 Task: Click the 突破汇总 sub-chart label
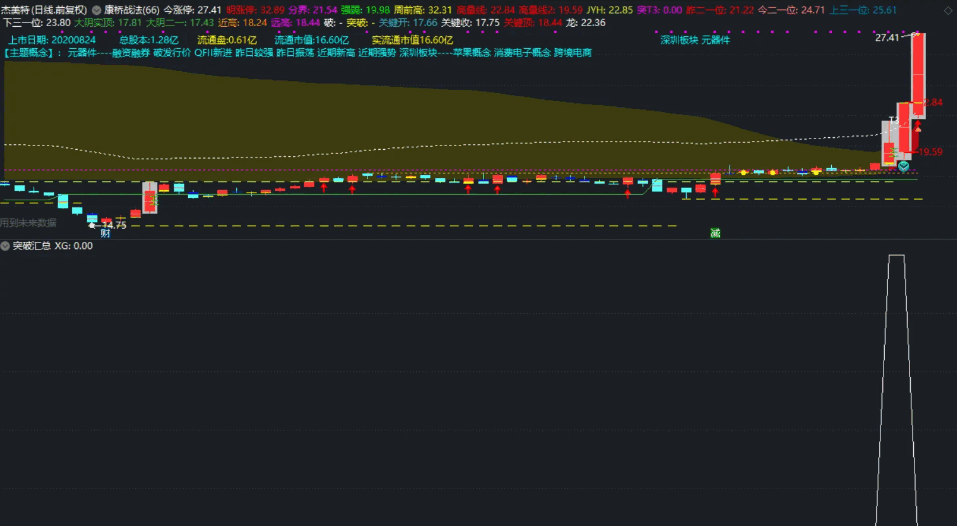point(32,246)
